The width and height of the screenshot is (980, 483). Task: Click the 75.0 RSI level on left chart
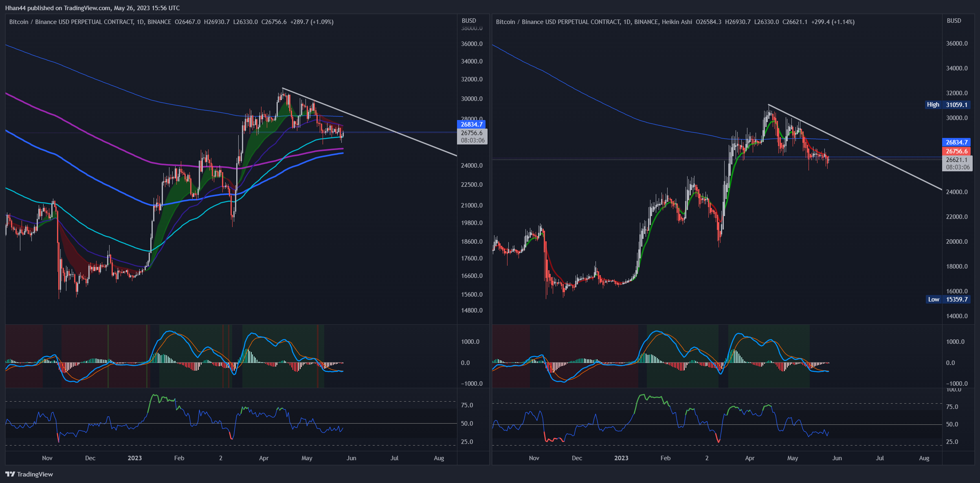click(x=467, y=405)
